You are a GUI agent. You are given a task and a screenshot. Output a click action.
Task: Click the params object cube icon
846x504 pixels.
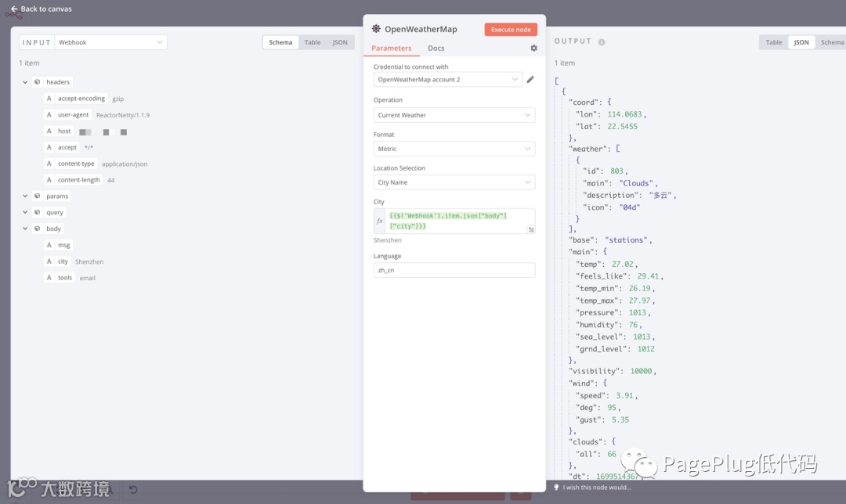click(38, 196)
